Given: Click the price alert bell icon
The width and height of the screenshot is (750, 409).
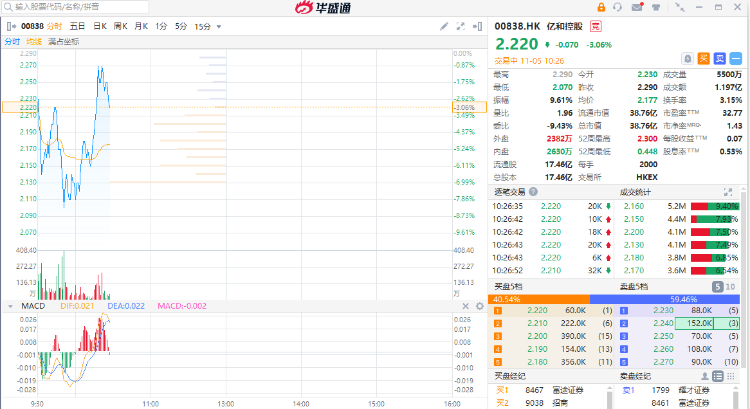Looking at the screenshot, I should (688, 59).
